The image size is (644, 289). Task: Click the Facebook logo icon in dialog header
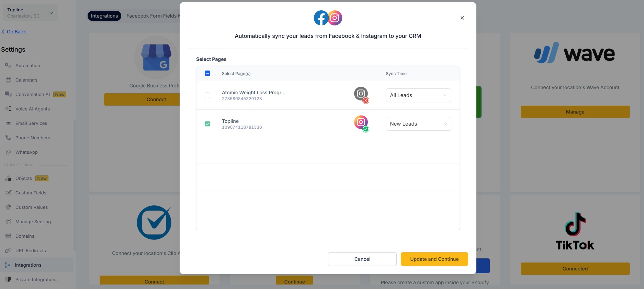[x=321, y=18]
